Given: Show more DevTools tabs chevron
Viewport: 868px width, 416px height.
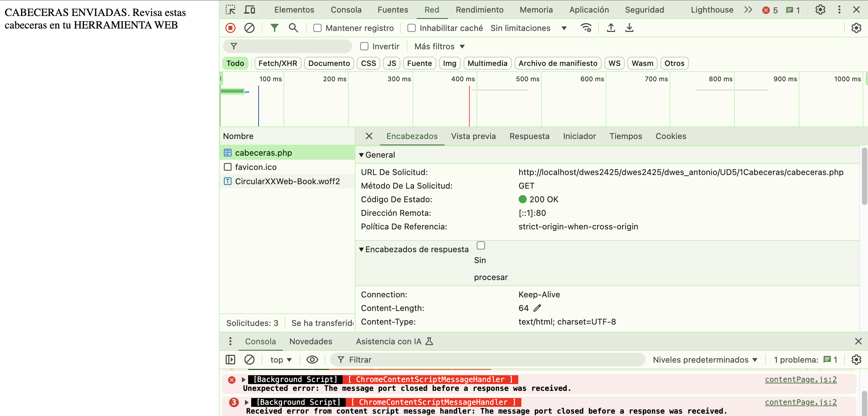Looking at the screenshot, I should [748, 10].
